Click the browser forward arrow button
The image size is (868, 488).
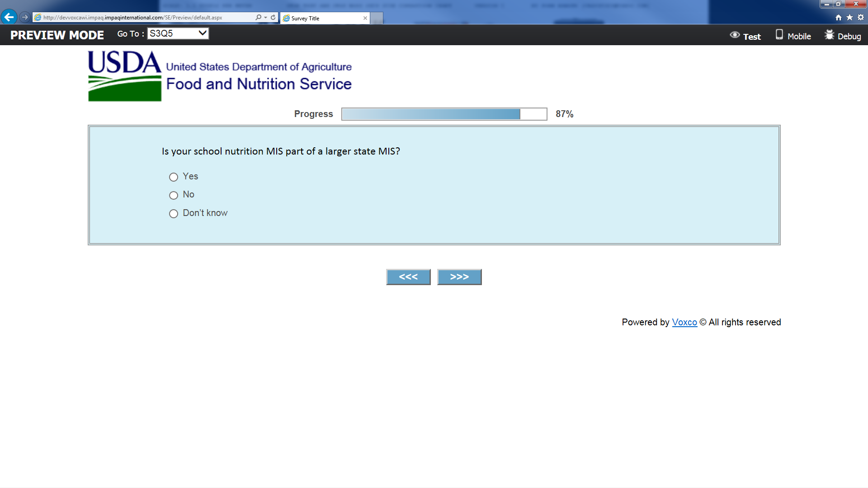coord(25,17)
